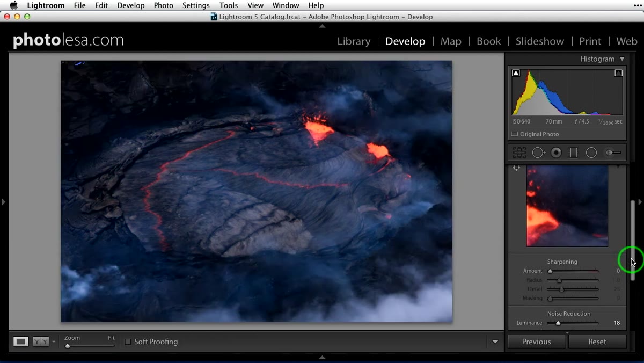The image size is (644, 363).
Task: Switch to the Library module
Action: click(x=354, y=41)
